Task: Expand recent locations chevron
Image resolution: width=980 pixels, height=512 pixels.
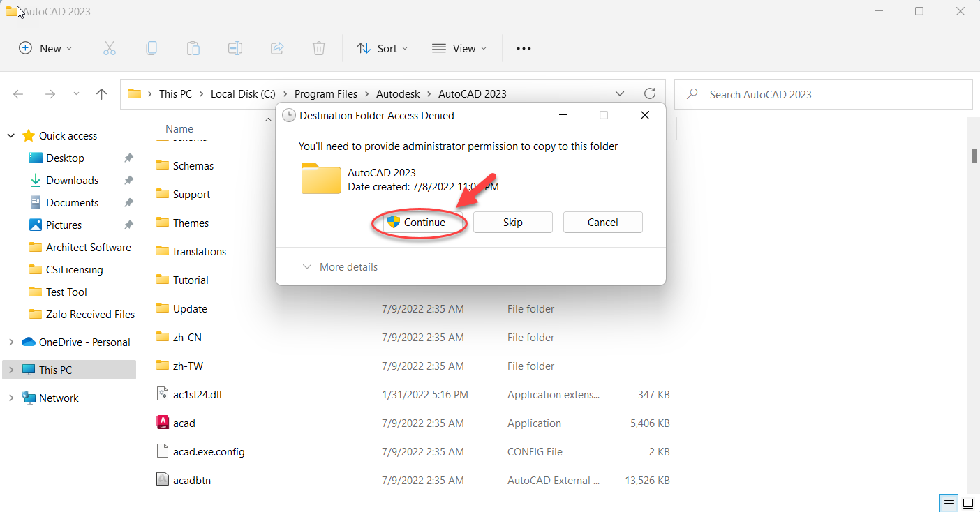Action: coord(76,94)
